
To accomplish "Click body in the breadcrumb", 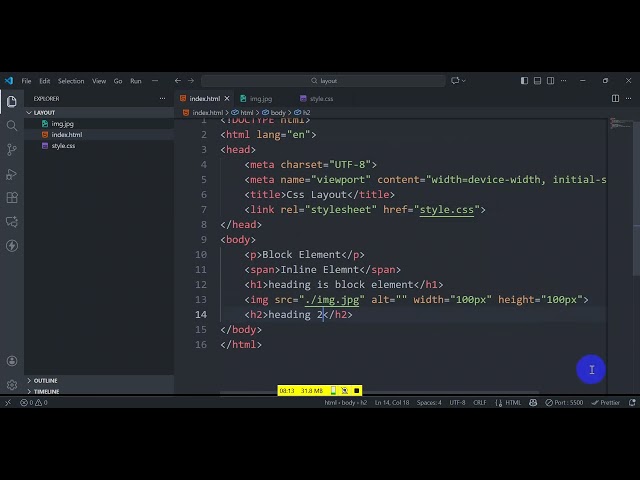I will pos(278,113).
